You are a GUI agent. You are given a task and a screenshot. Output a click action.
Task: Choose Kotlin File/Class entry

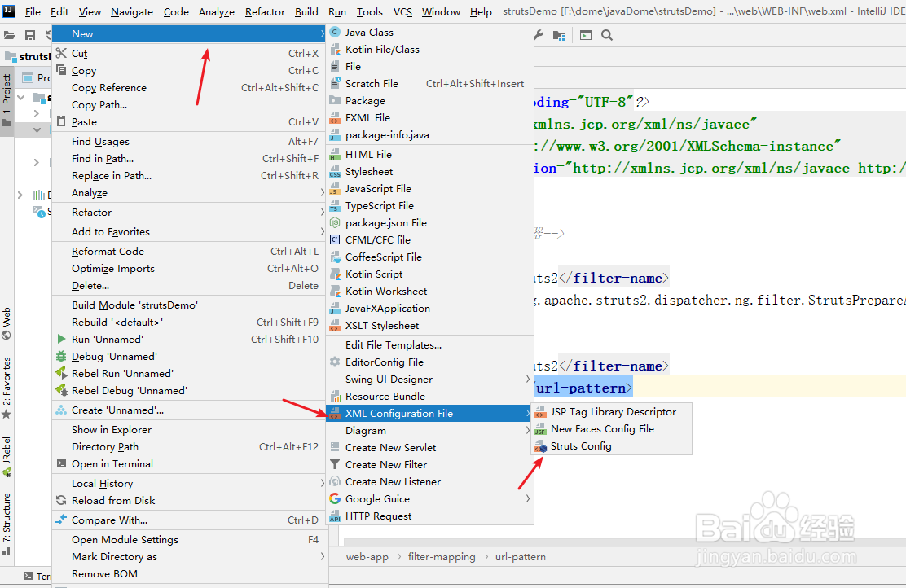click(430, 50)
